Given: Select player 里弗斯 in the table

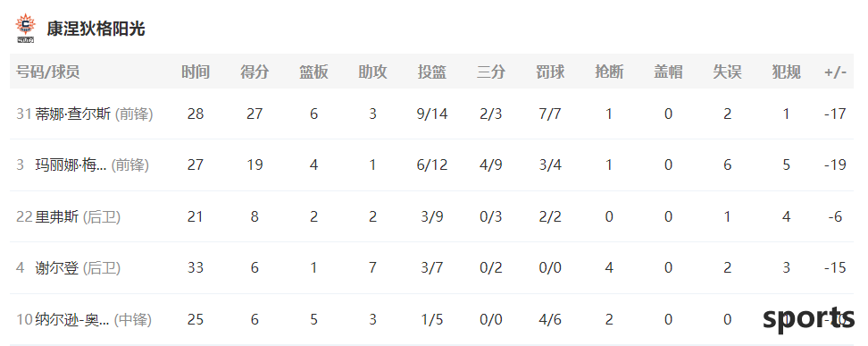Looking at the screenshot, I should (57, 216).
